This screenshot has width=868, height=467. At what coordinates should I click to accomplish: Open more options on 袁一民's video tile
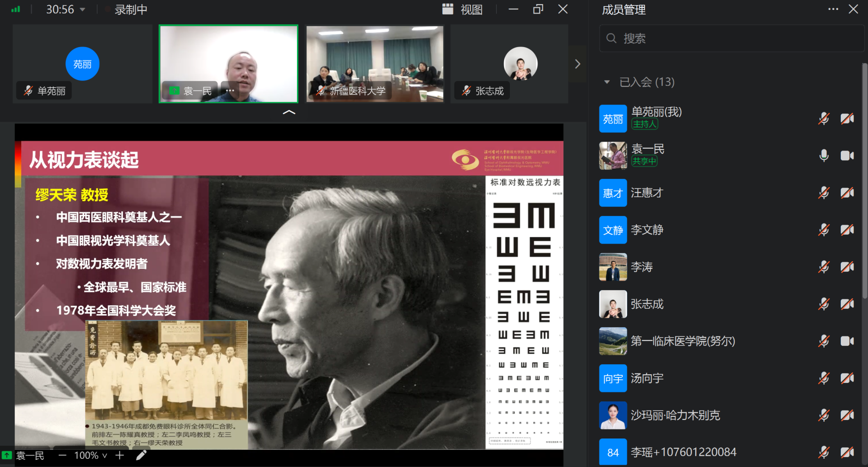[230, 90]
